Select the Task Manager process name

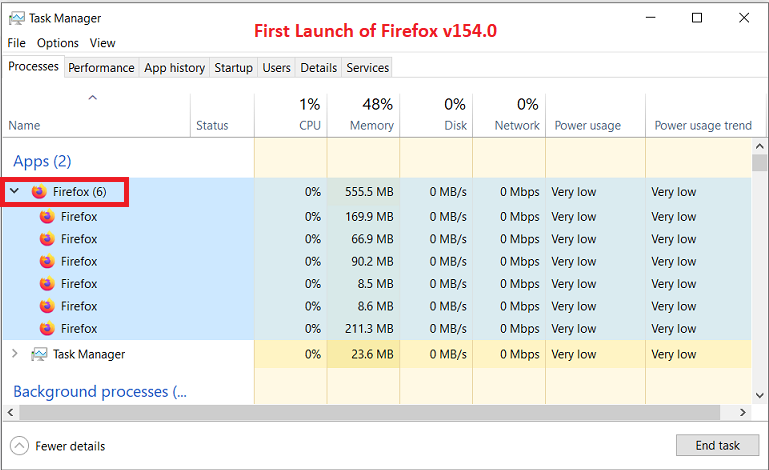coord(89,354)
